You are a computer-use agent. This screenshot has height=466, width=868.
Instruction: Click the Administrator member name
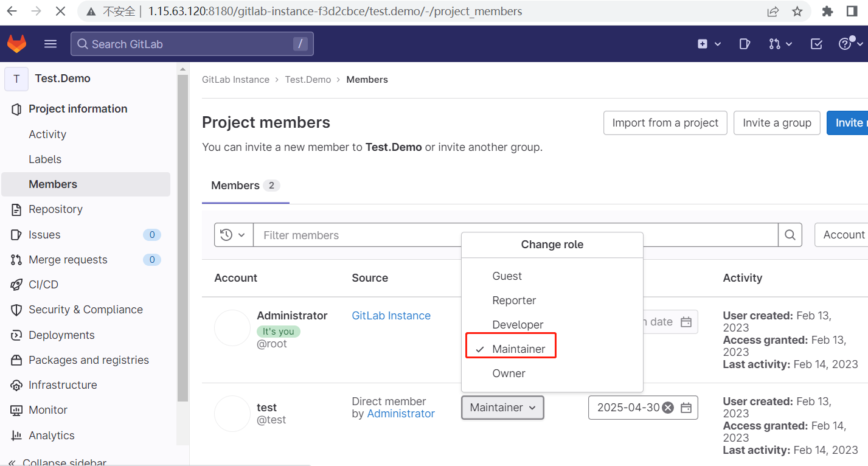pyautogui.click(x=292, y=316)
